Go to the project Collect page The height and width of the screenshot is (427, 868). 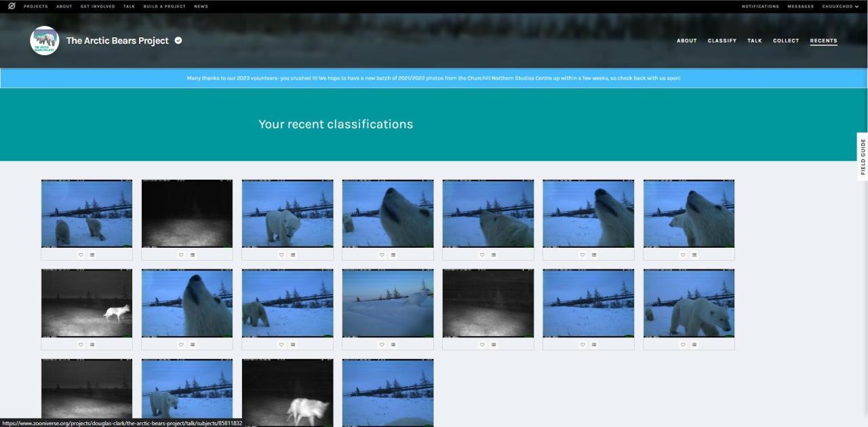point(786,41)
